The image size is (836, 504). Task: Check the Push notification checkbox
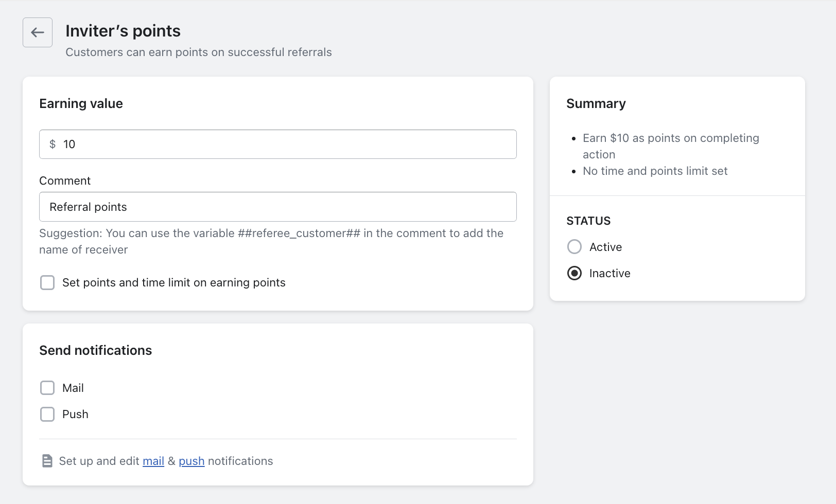47,414
